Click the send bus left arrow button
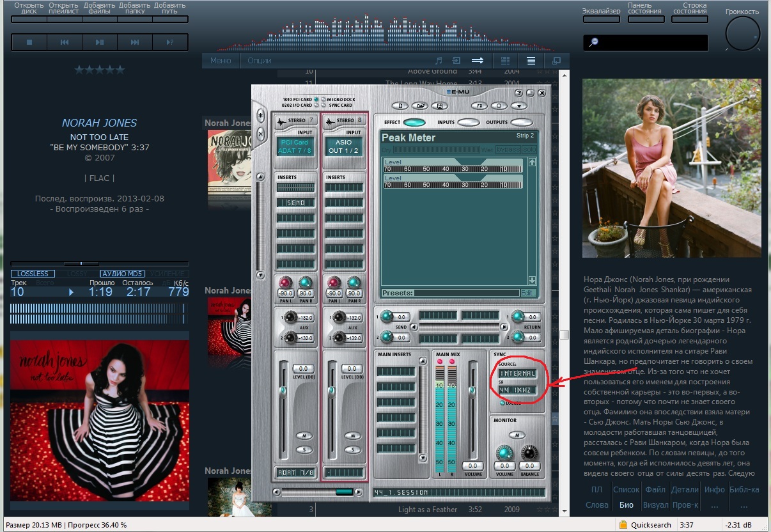This screenshot has height=532, width=771. coord(414,327)
